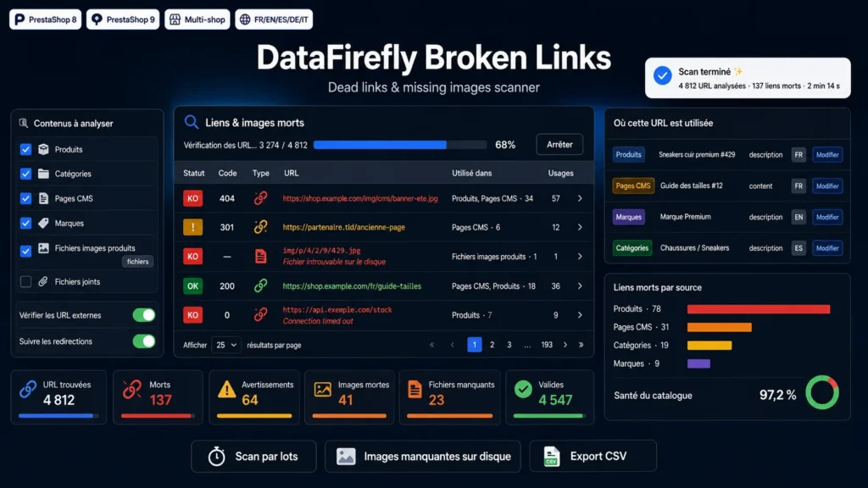Click the orange warning badge on 301 row
Viewport: 868px width, 488px height.
(192, 227)
